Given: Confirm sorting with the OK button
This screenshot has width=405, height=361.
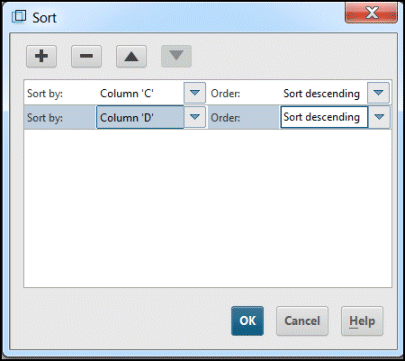Looking at the screenshot, I should 247,321.
